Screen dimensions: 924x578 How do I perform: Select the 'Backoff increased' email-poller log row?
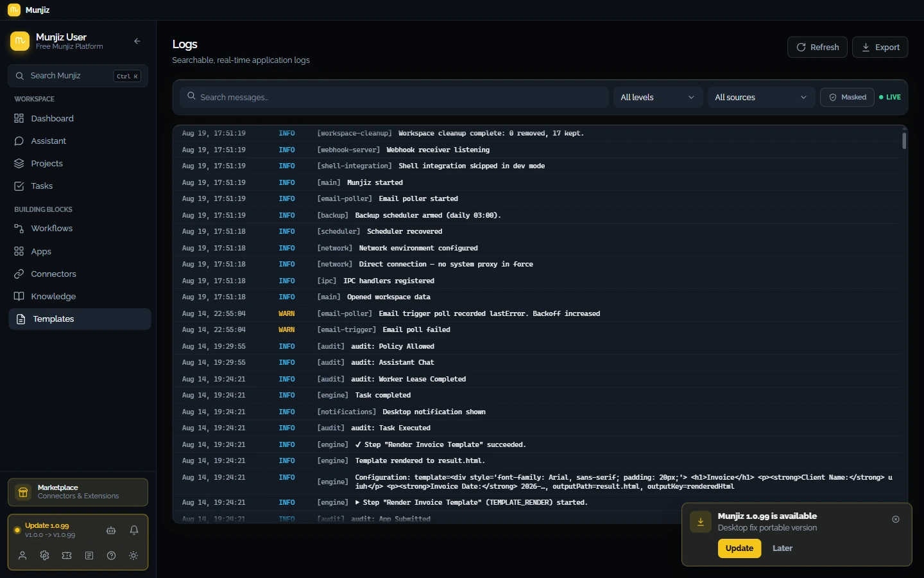coord(537,313)
